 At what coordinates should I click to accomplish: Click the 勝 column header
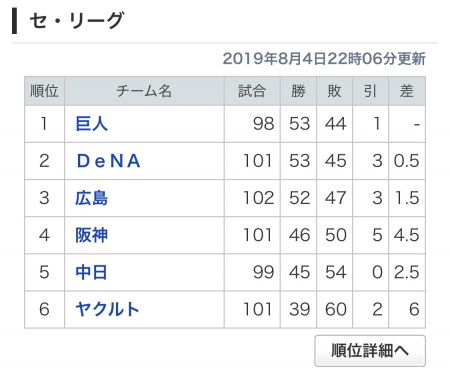299,91
